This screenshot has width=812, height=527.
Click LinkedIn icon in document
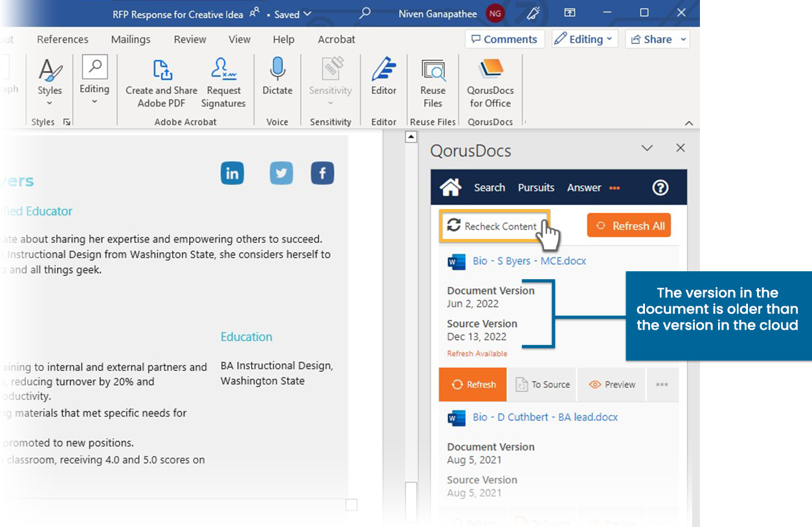point(232,174)
